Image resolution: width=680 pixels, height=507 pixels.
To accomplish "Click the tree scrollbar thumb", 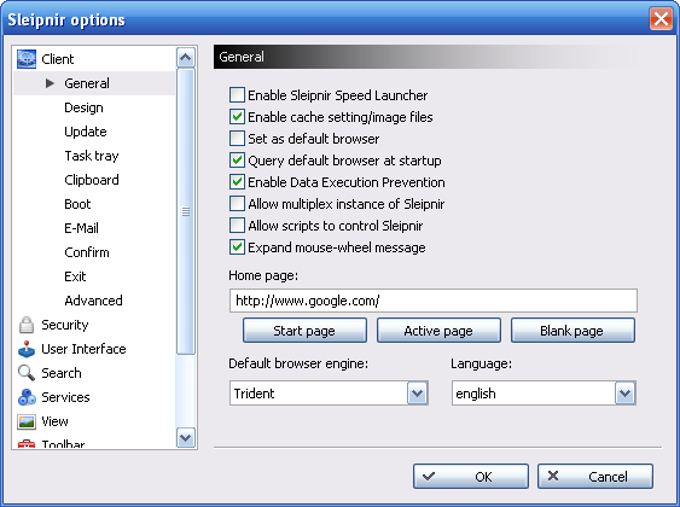I will pyautogui.click(x=186, y=212).
